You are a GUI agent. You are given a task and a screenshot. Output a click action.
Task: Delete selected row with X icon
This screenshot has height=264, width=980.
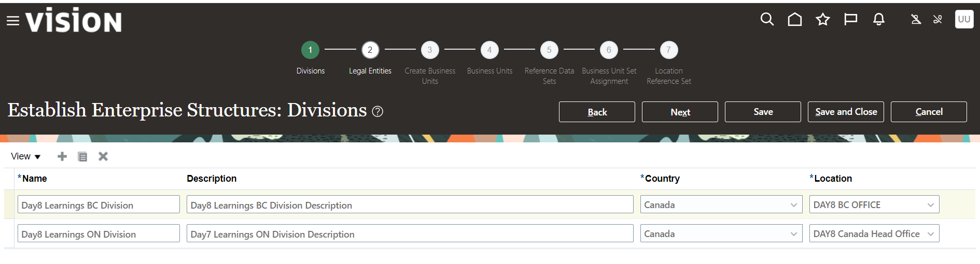[x=103, y=156]
